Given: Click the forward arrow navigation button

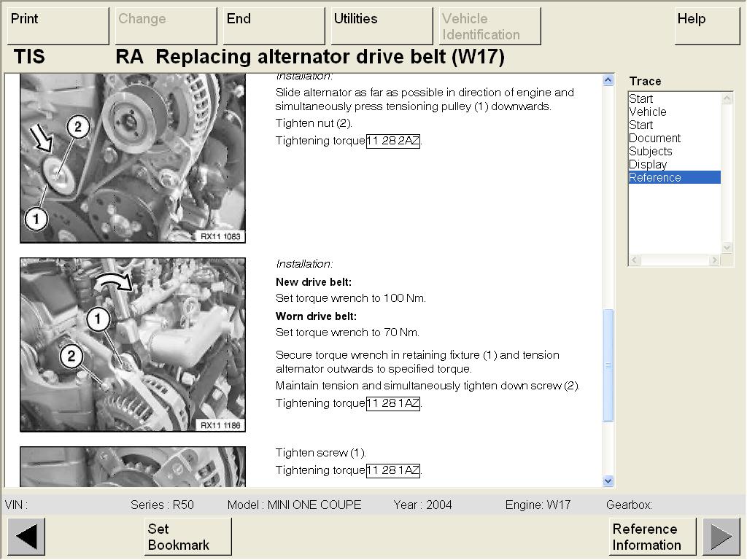Looking at the screenshot, I should coord(721,537).
